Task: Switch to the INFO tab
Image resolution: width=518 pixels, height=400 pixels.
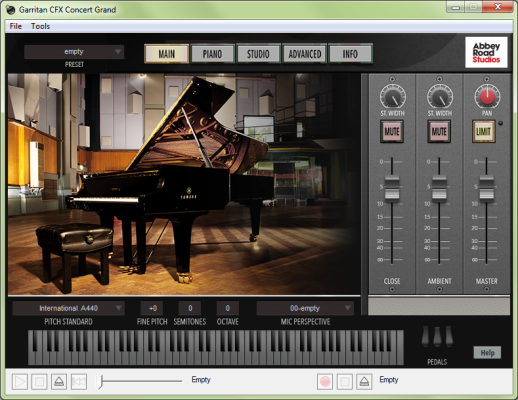Action: tap(350, 54)
